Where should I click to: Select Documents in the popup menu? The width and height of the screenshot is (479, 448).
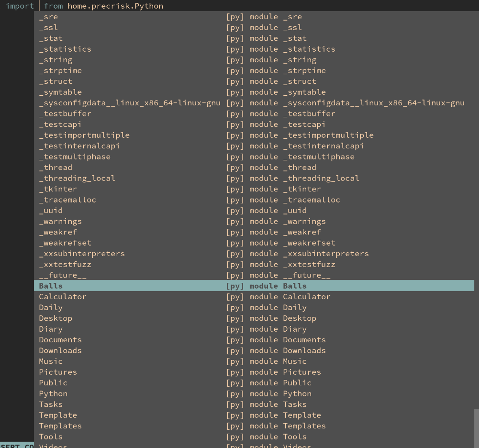(254, 340)
